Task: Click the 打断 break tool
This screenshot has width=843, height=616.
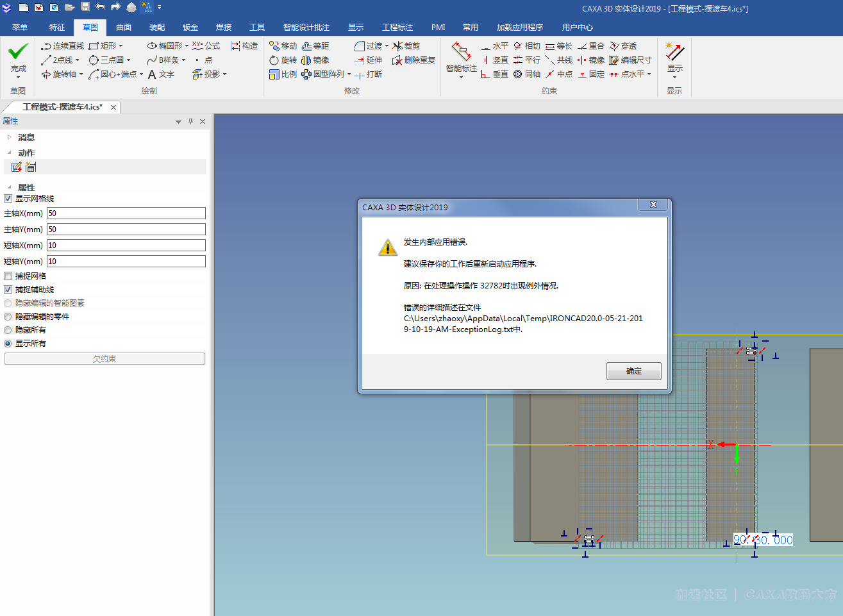Action: click(369, 74)
